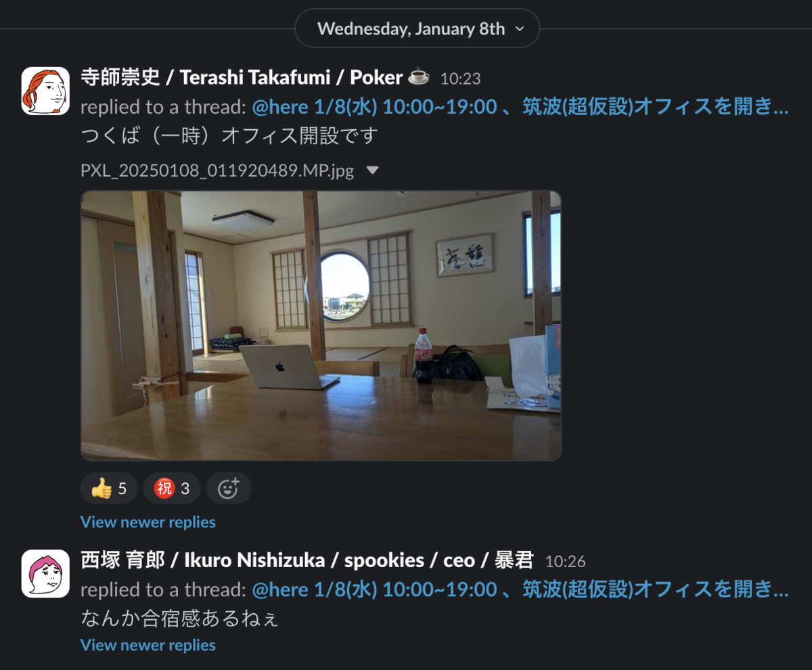The height and width of the screenshot is (670, 812).
Task: Open thread link in Terashi's message
Action: (520, 106)
